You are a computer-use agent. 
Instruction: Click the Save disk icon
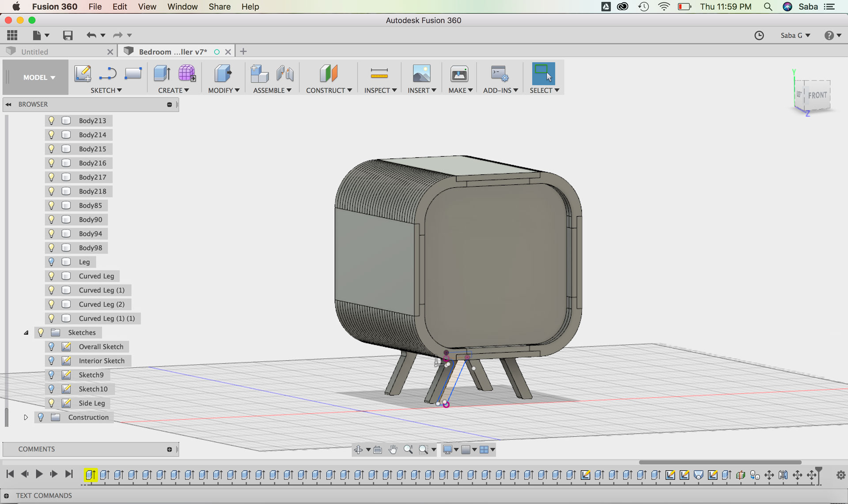pos(68,35)
